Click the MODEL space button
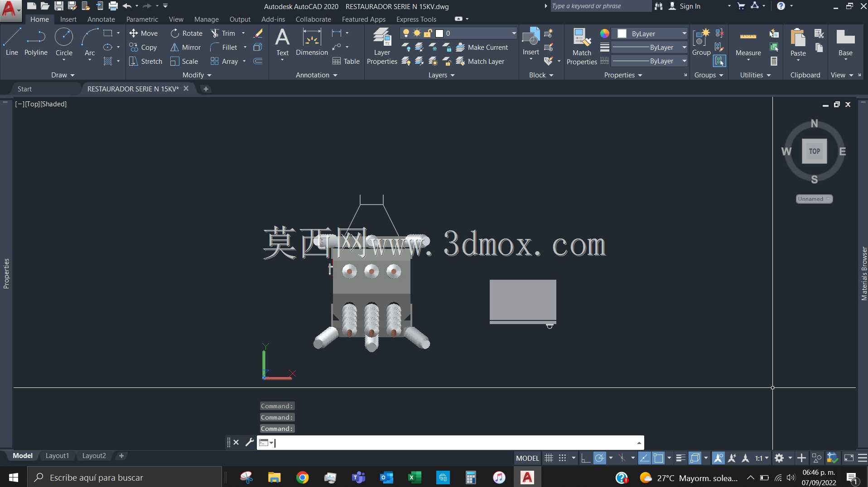This screenshot has height=487, width=868. [527, 458]
